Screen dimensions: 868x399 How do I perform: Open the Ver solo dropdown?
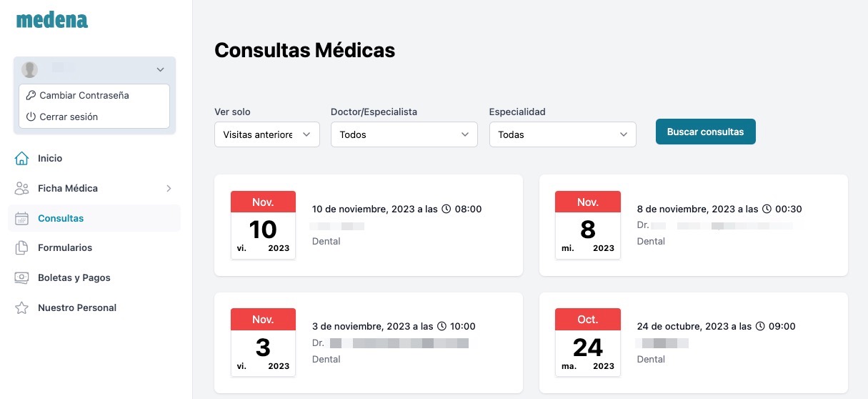(x=266, y=134)
